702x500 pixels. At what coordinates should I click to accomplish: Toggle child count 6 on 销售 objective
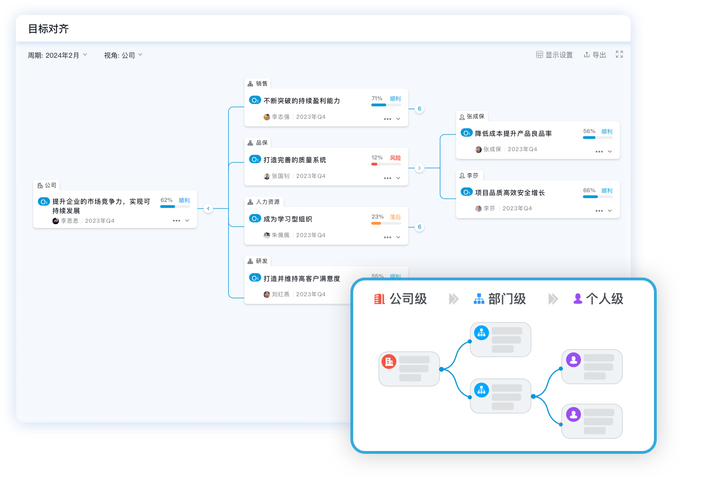(419, 109)
